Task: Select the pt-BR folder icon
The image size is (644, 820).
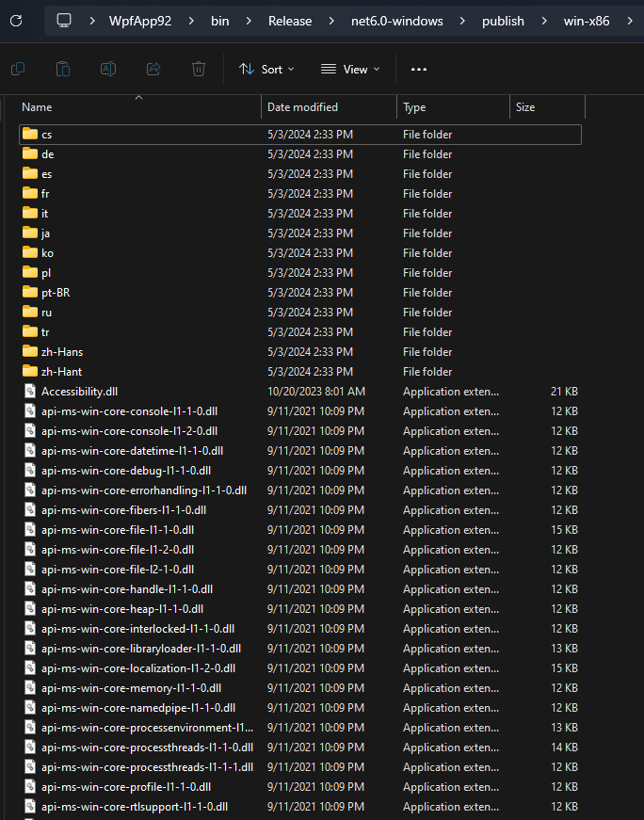Action: [x=30, y=293]
